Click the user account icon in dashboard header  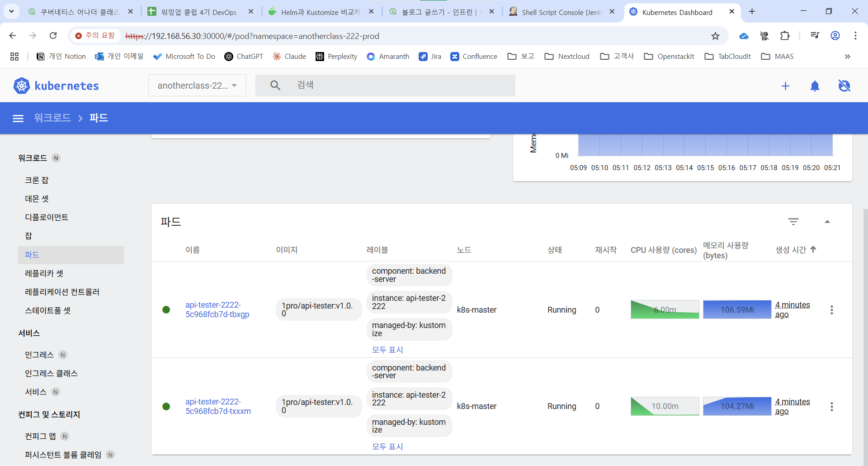point(844,86)
